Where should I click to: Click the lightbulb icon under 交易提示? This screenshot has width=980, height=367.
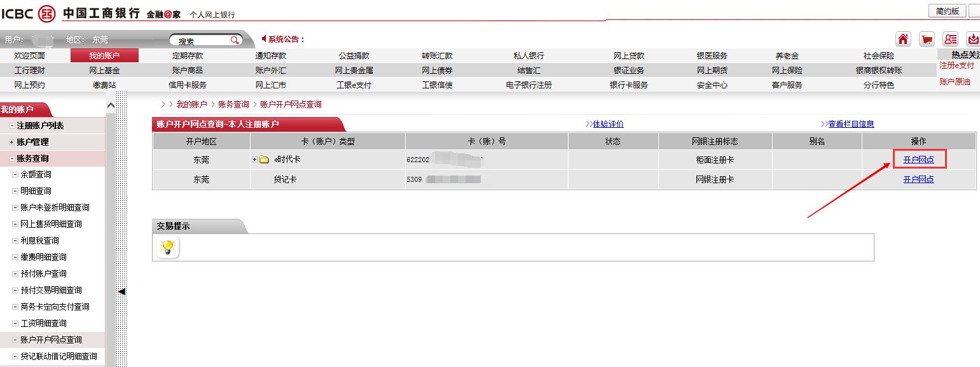(167, 247)
